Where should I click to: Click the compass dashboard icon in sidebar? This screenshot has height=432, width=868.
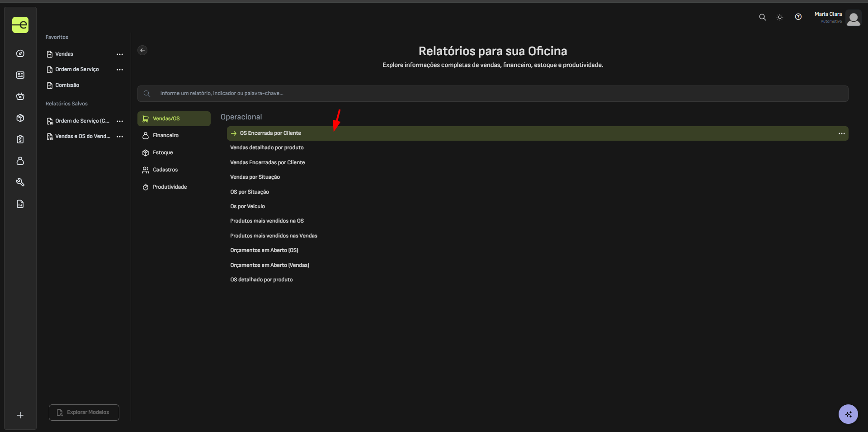[x=20, y=53]
